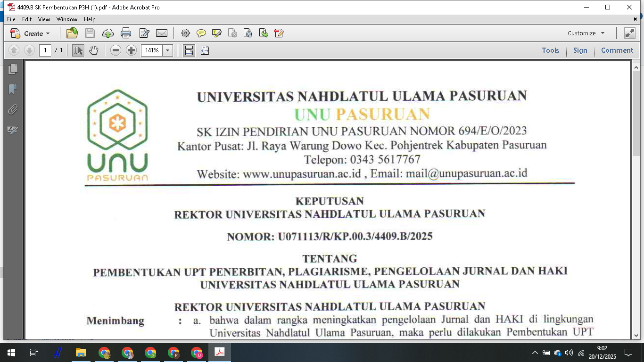
Task: Send file via envelope email icon
Action: 162,33
